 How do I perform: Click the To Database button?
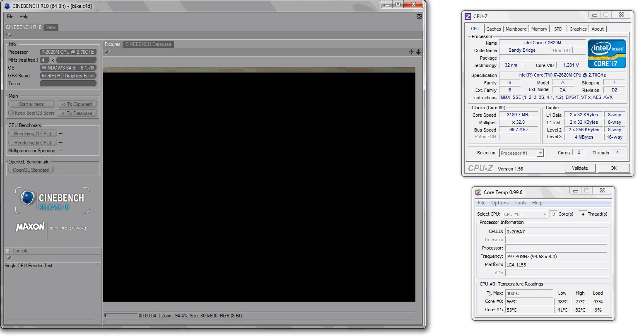tap(77, 113)
